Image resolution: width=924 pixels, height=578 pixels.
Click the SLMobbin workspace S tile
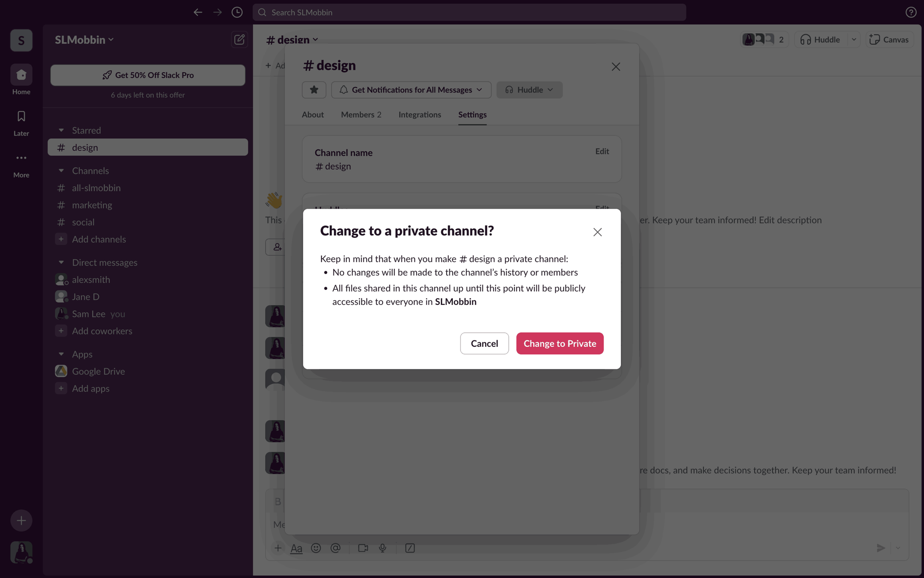[21, 40]
